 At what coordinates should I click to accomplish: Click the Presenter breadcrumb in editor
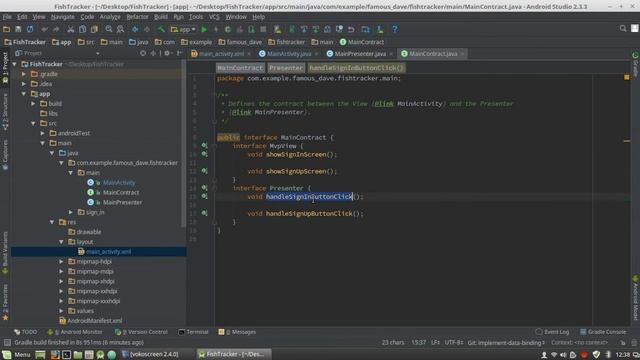click(x=286, y=68)
